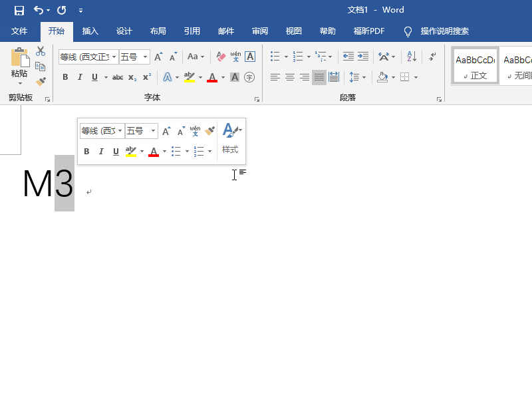Open the multilevel list button
The image size is (532, 399).
coord(321,57)
